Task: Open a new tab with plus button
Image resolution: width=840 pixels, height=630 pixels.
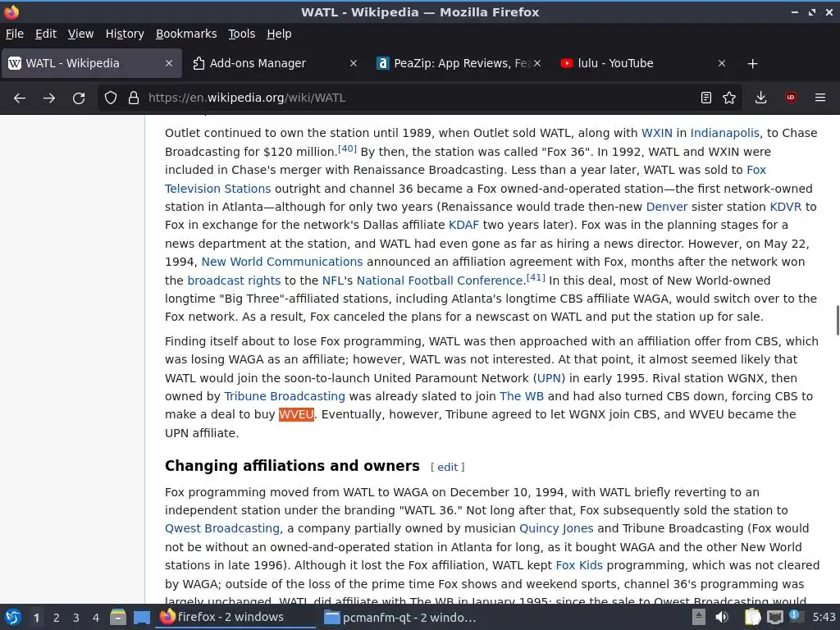Action: coord(753,64)
